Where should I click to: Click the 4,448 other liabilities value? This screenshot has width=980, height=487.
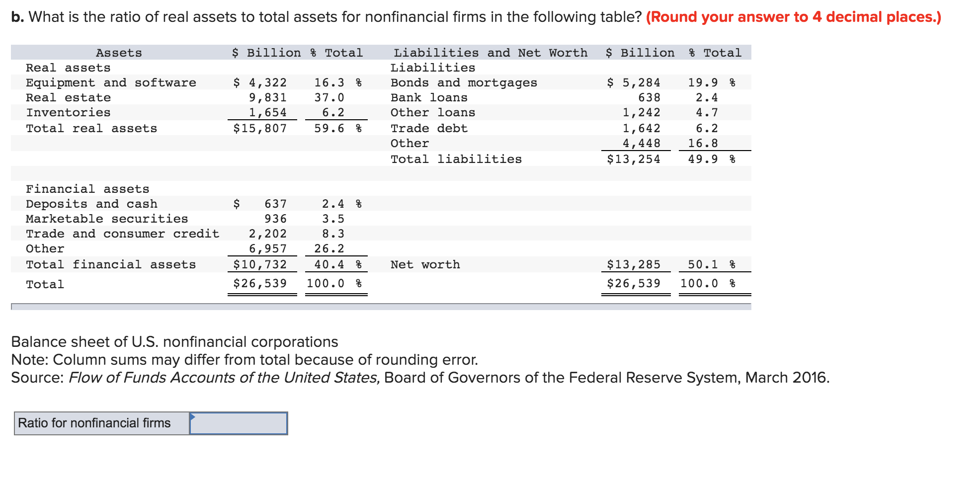[641, 143]
